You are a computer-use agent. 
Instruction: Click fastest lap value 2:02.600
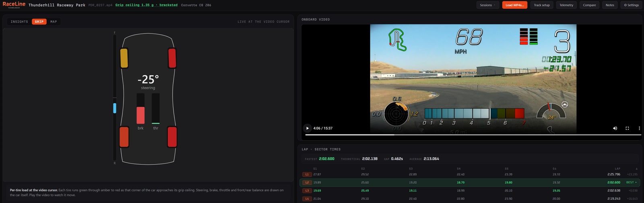coord(326,159)
